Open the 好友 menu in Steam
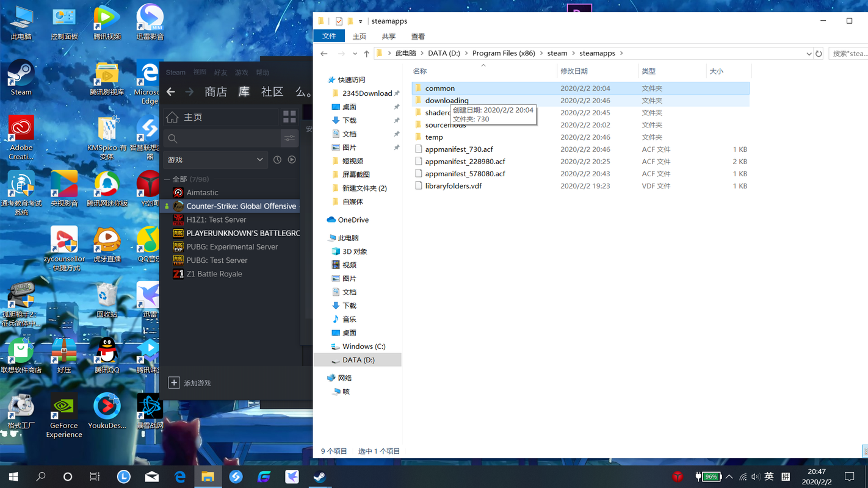This screenshot has height=488, width=868. 220,73
